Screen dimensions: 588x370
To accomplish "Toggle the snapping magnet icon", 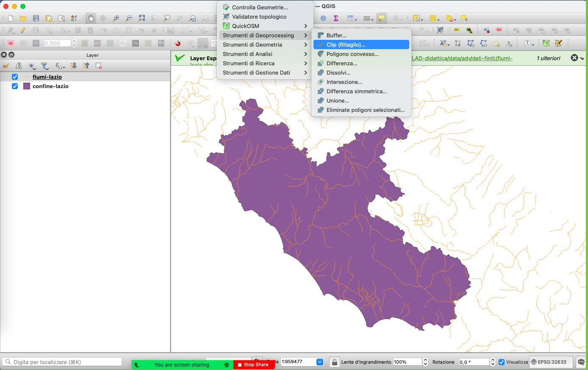I will 178,43.
